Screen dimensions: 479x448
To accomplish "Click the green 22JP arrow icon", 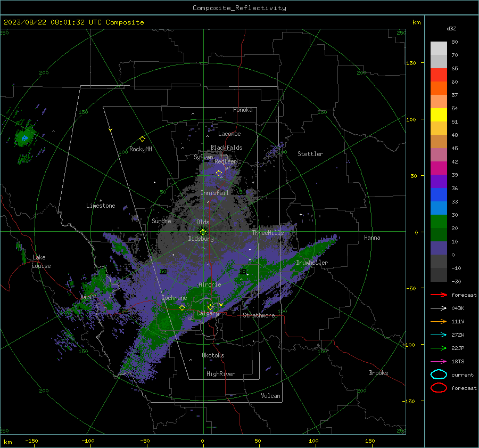I will [439, 348].
